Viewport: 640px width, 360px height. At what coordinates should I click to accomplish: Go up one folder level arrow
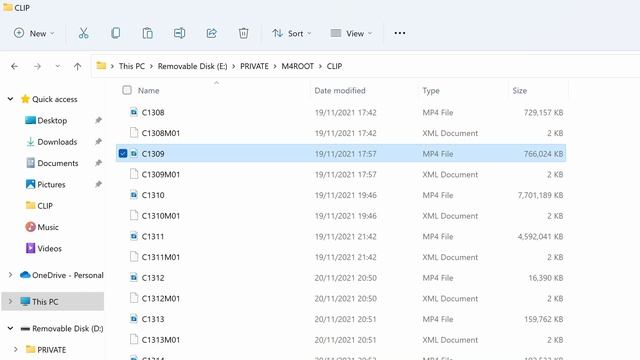point(78,66)
